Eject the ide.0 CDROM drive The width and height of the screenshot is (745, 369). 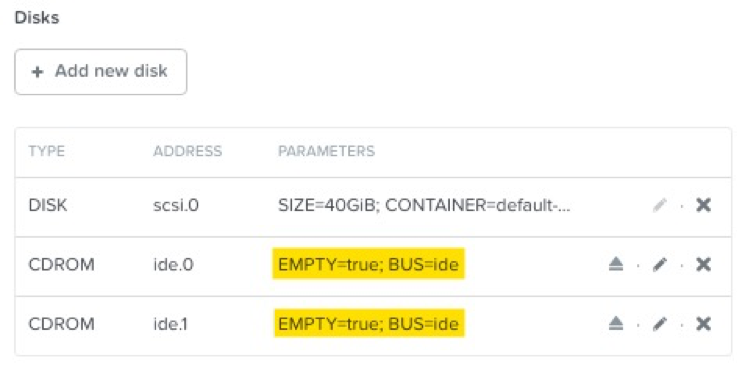pos(616,265)
